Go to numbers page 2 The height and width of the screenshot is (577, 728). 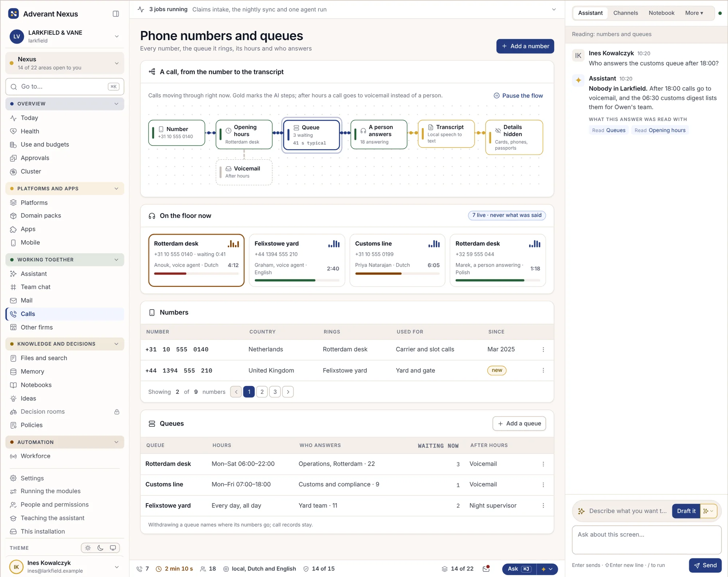(262, 392)
